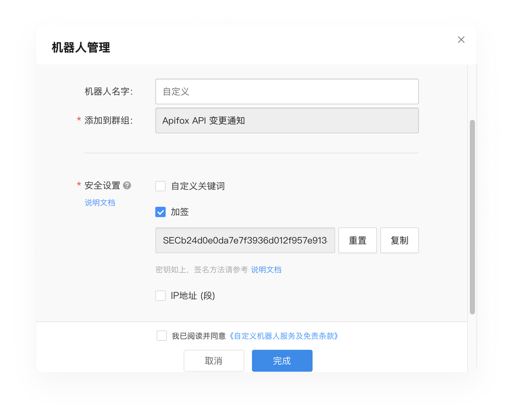This screenshot has height=420, width=513.
Task: Click the 取消 button
Action: [x=214, y=361]
